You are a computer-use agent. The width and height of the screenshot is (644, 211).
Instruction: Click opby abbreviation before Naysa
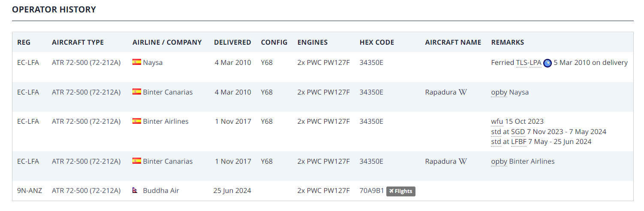[x=499, y=92]
